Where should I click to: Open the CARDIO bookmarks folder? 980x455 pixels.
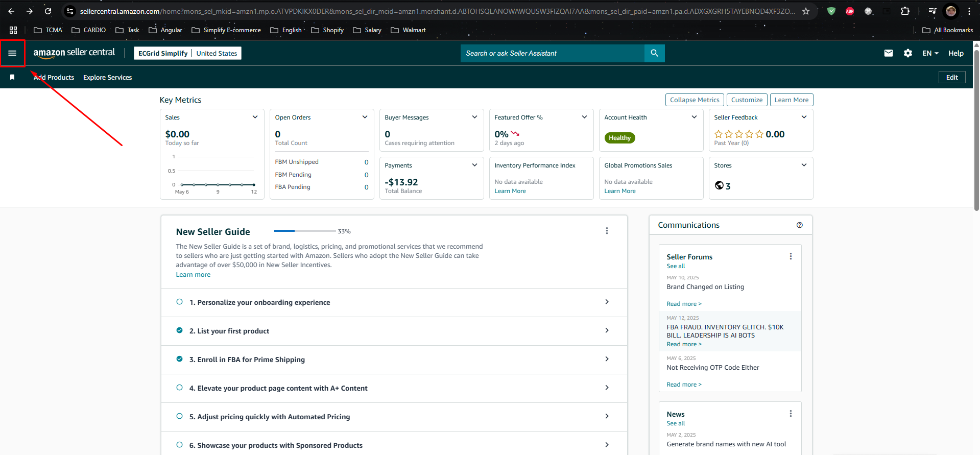coord(89,30)
